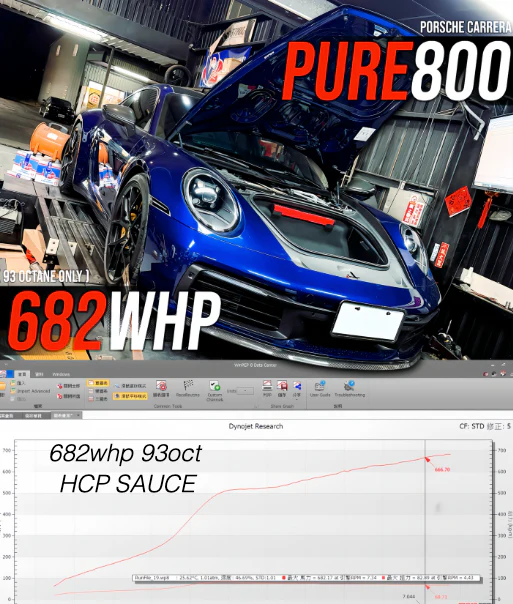
Task: Select the highlighted single-graph layout option
Action: (98, 383)
